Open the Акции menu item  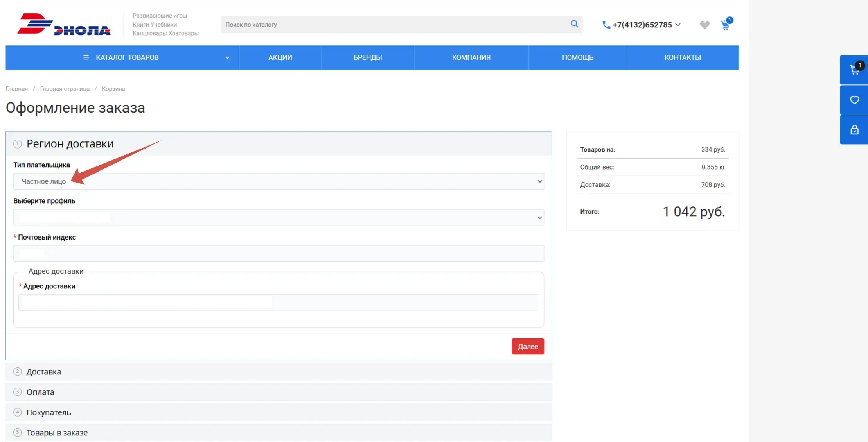point(280,57)
